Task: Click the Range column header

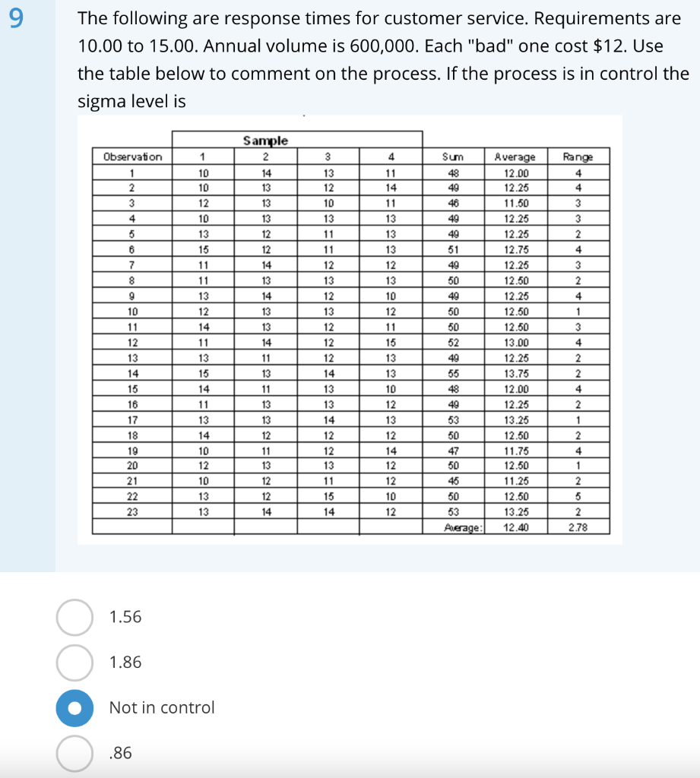Action: (x=578, y=157)
